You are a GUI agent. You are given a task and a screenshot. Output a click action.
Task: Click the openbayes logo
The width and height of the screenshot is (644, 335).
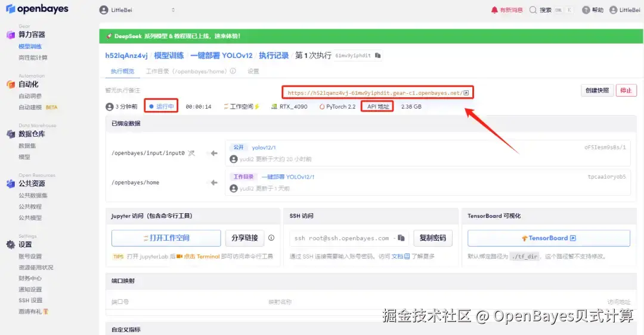point(37,8)
